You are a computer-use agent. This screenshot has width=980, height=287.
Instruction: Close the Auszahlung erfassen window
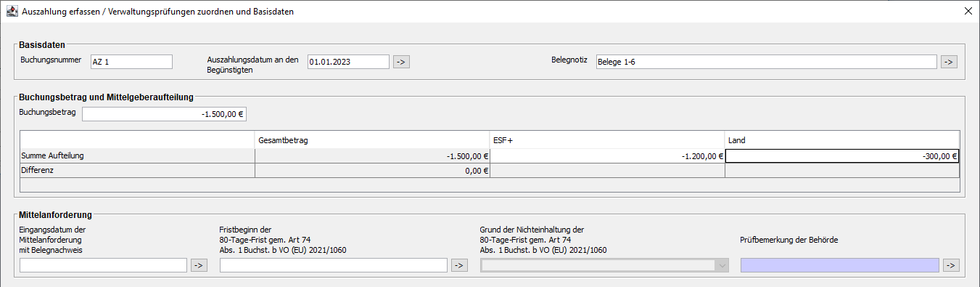coord(968,12)
